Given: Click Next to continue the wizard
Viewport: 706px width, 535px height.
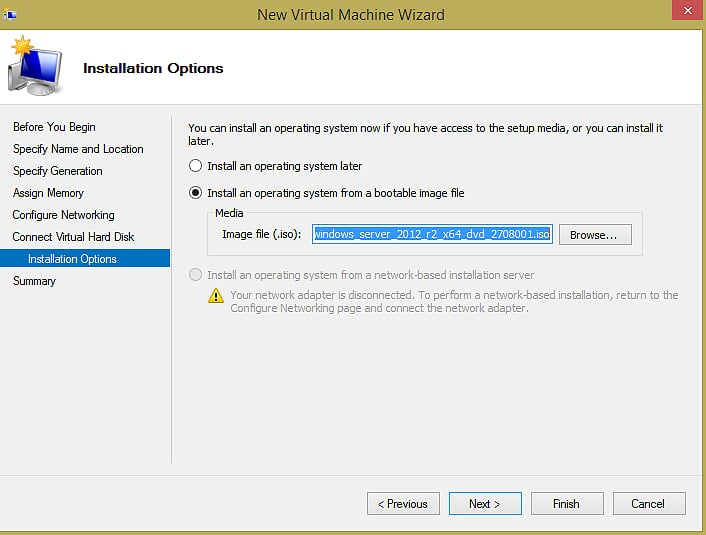Looking at the screenshot, I should 485,503.
